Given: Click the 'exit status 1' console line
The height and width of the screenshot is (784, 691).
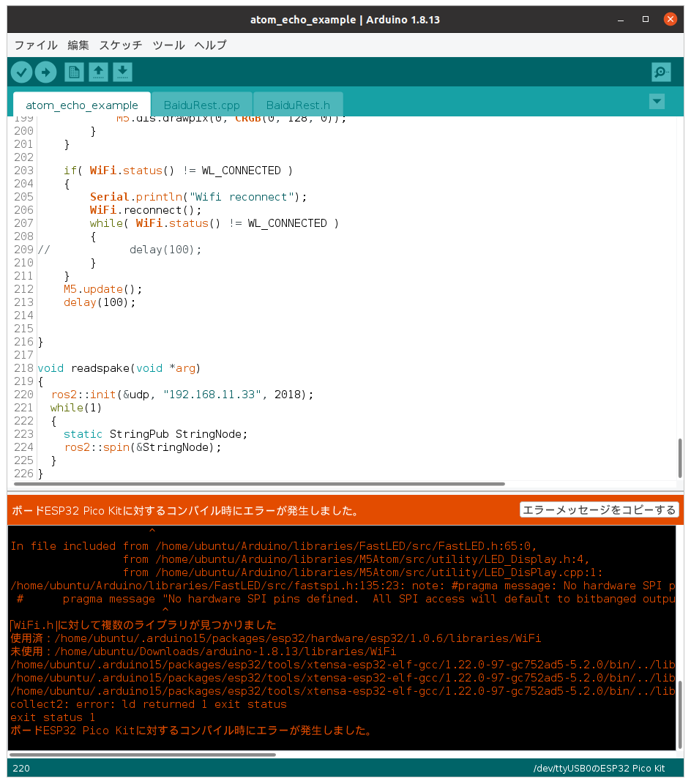Looking at the screenshot, I should point(53,717).
